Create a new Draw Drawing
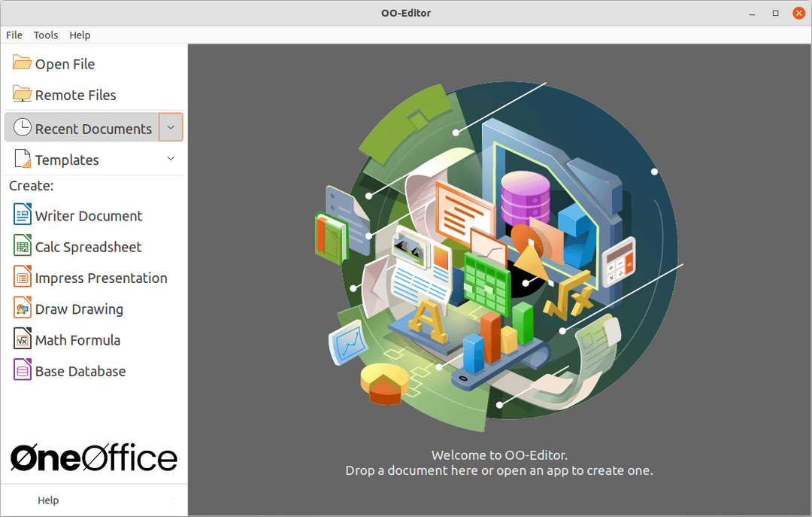This screenshot has width=812, height=517. (79, 309)
